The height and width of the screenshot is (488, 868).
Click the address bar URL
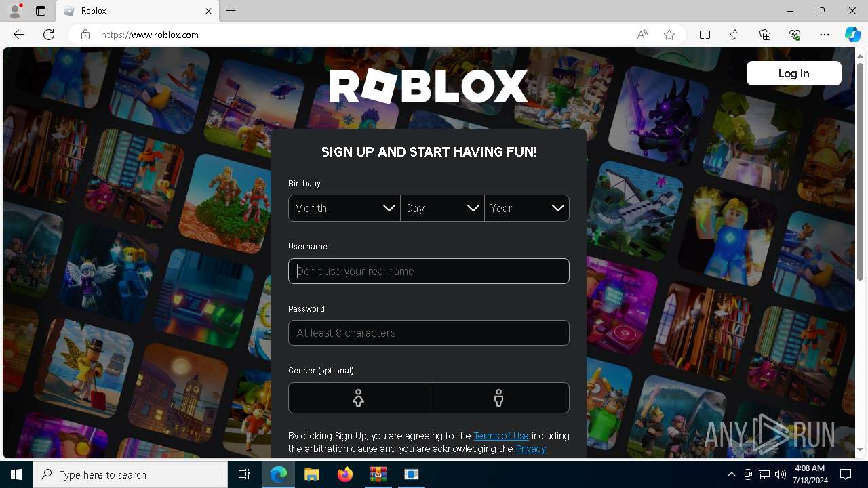pos(150,35)
